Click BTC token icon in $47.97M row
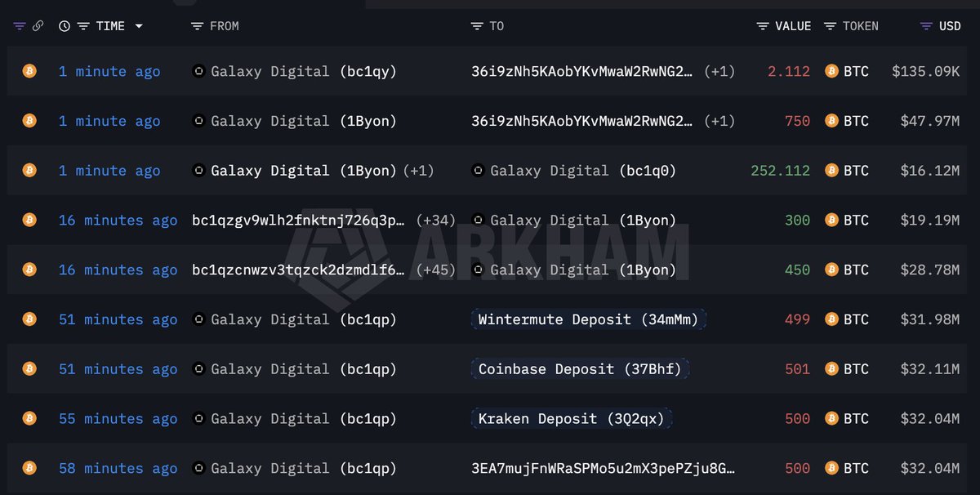980x495 pixels. pos(832,121)
